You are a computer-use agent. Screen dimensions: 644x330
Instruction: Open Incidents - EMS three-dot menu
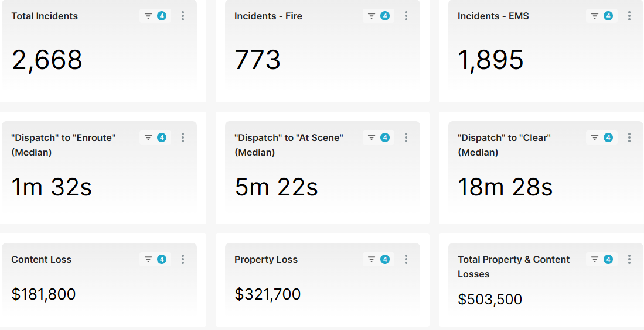629,16
